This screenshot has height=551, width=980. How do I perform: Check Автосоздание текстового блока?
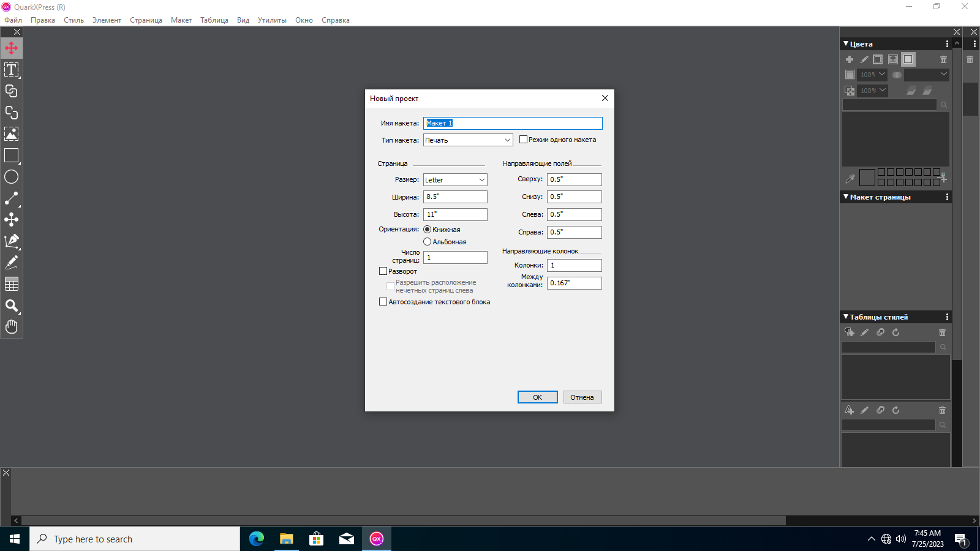click(383, 302)
